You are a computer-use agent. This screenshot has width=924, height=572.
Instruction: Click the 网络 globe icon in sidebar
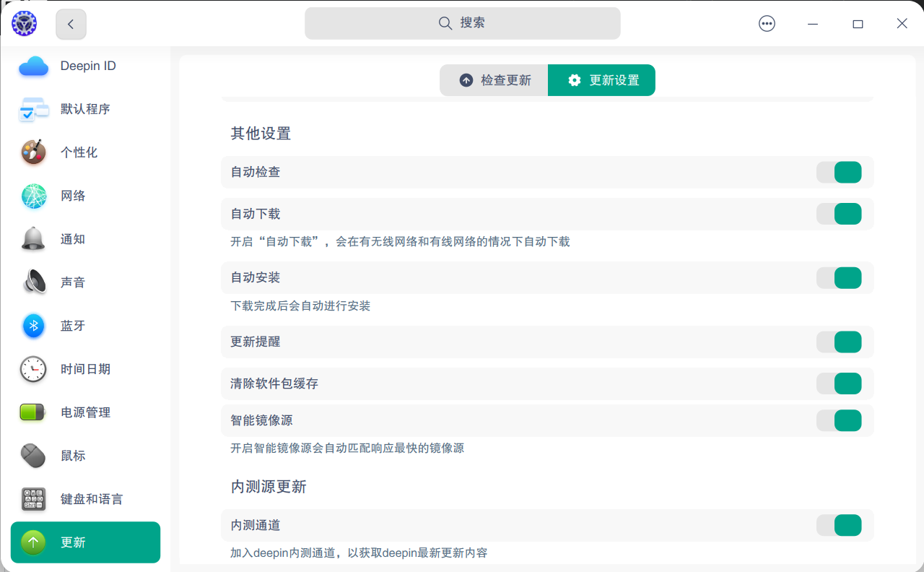[x=33, y=196]
